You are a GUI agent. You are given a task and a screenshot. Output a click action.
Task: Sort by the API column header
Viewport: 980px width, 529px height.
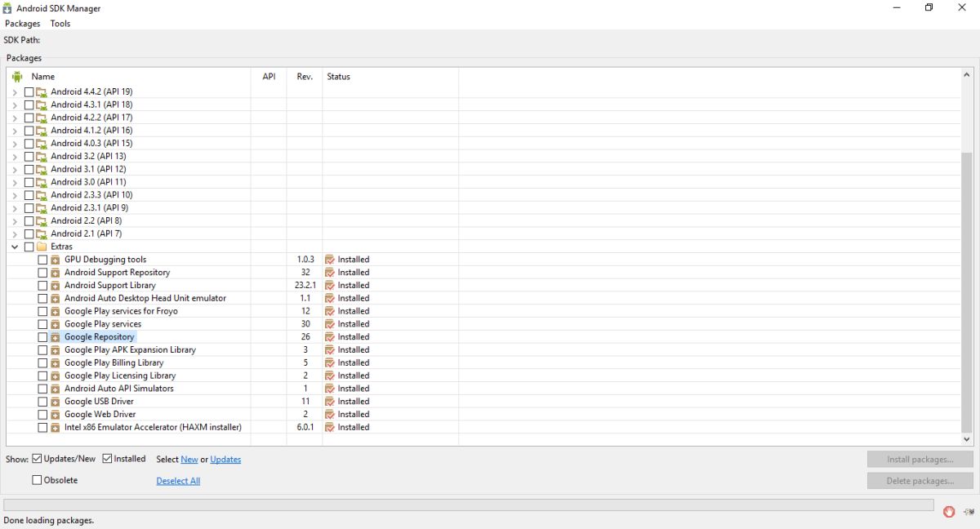(269, 77)
